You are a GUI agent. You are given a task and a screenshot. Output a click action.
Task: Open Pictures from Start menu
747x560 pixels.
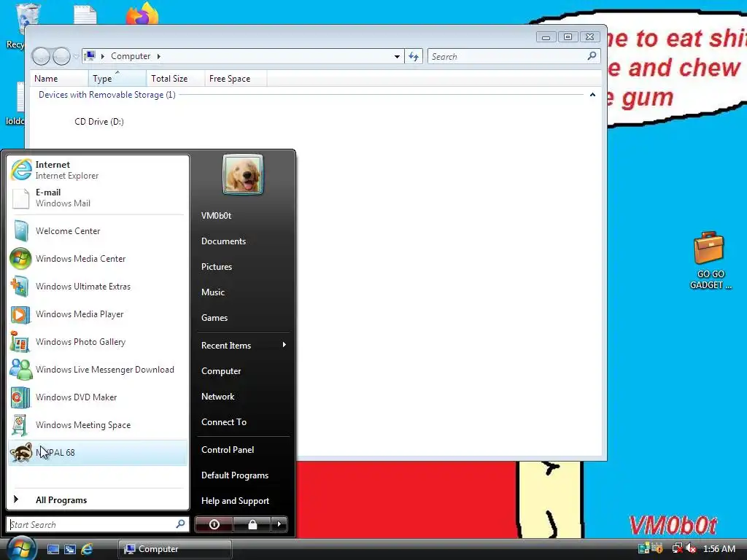243,267
